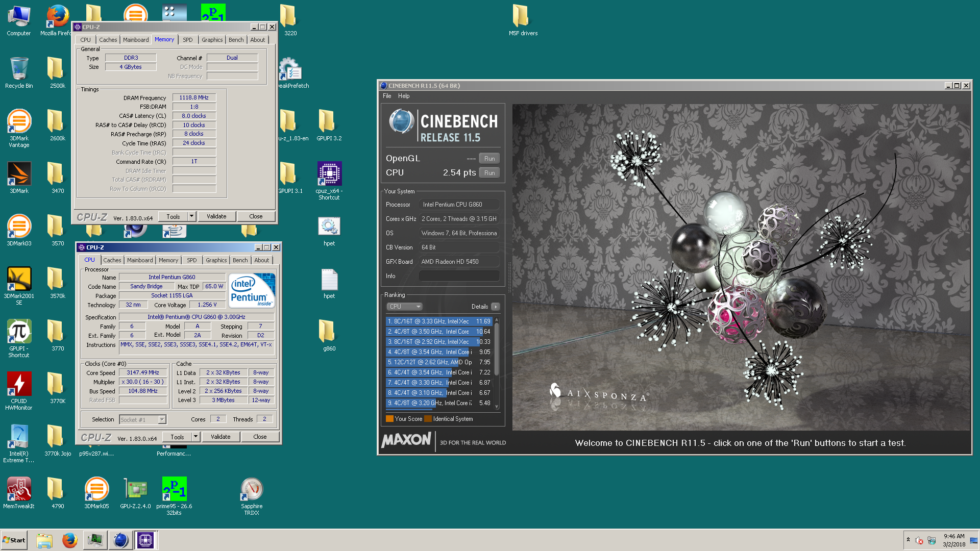Viewport: 980px width, 551px height.
Task: Open the 3DMark Vantage shortcut
Action: [19, 129]
